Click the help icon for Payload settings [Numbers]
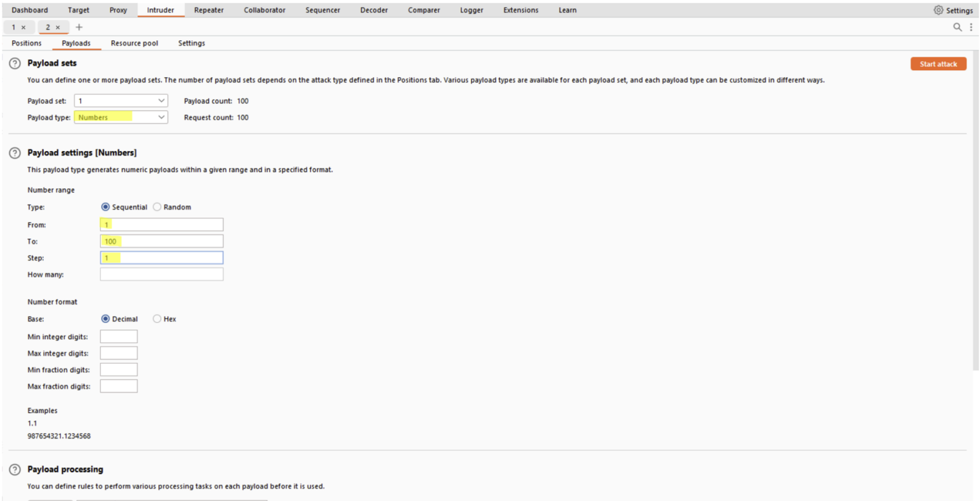 pos(13,152)
